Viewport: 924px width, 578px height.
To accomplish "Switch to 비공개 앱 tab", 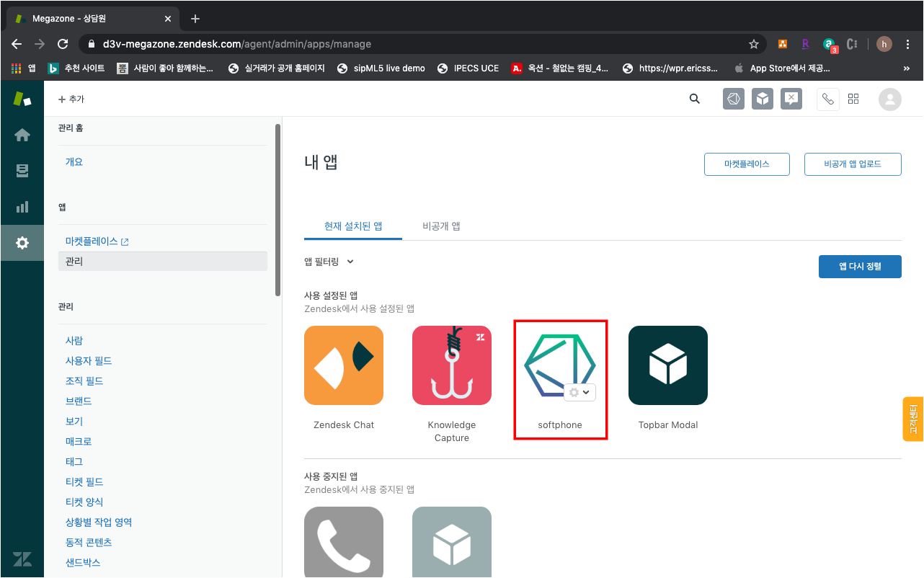I will [x=441, y=226].
